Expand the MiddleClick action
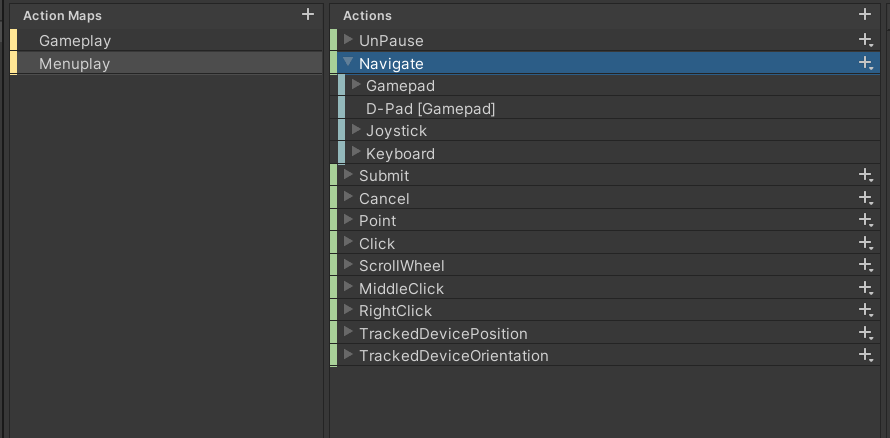The width and height of the screenshot is (890, 438). pos(348,288)
